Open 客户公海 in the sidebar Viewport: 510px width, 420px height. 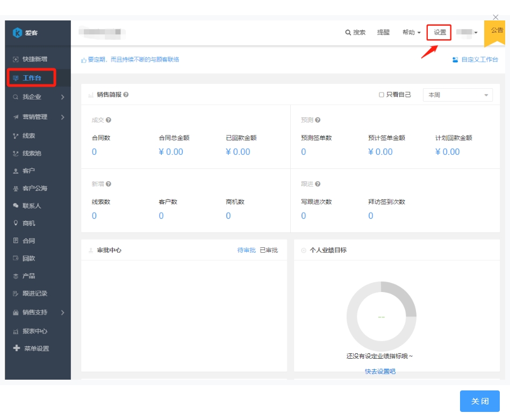35,188
